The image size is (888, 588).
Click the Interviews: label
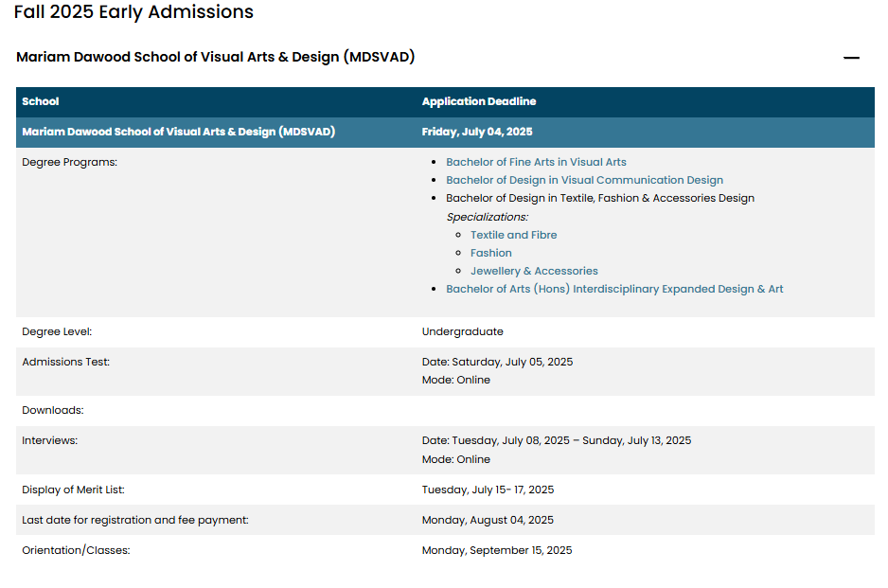pyautogui.click(x=50, y=440)
